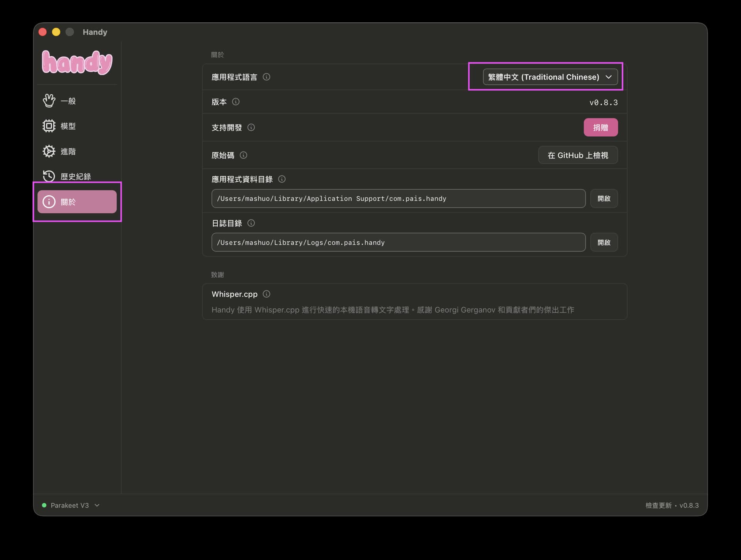The image size is (741, 560).
Task: Click the 支持開發 label
Action: tap(227, 127)
